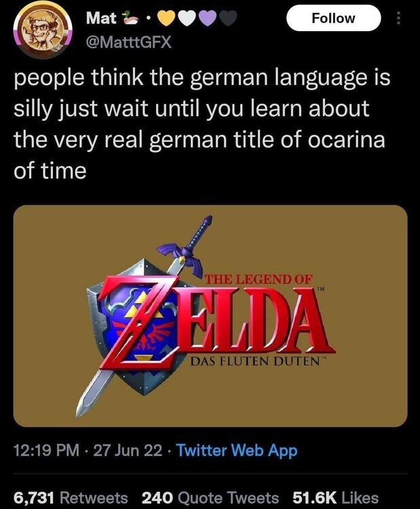This screenshot has height=509, width=420.
Task: Show the 240 Quote Tweets
Action: (210, 497)
